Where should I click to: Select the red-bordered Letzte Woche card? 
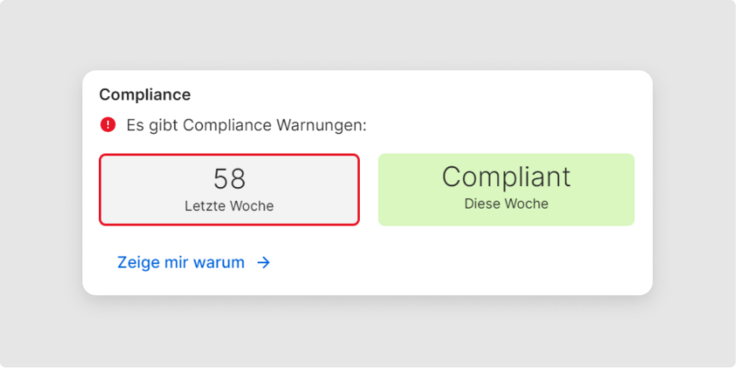pyautogui.click(x=229, y=190)
